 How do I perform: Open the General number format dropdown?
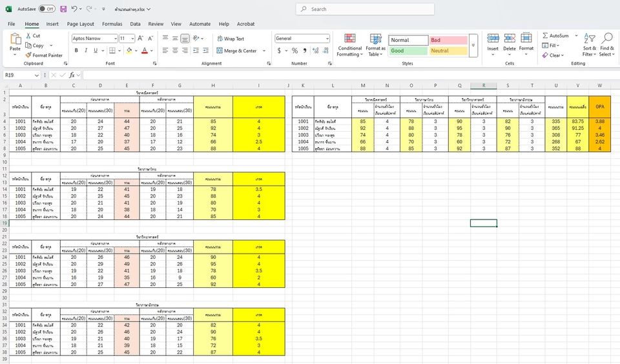327,38
